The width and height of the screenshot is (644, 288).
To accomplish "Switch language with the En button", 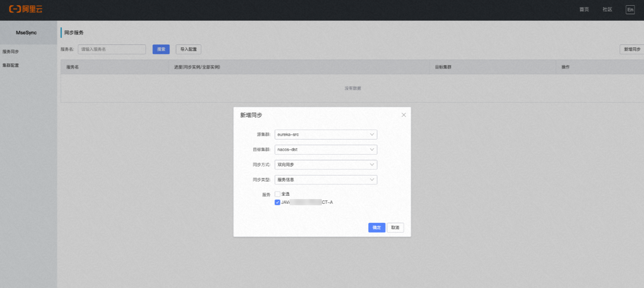I will (x=629, y=9).
